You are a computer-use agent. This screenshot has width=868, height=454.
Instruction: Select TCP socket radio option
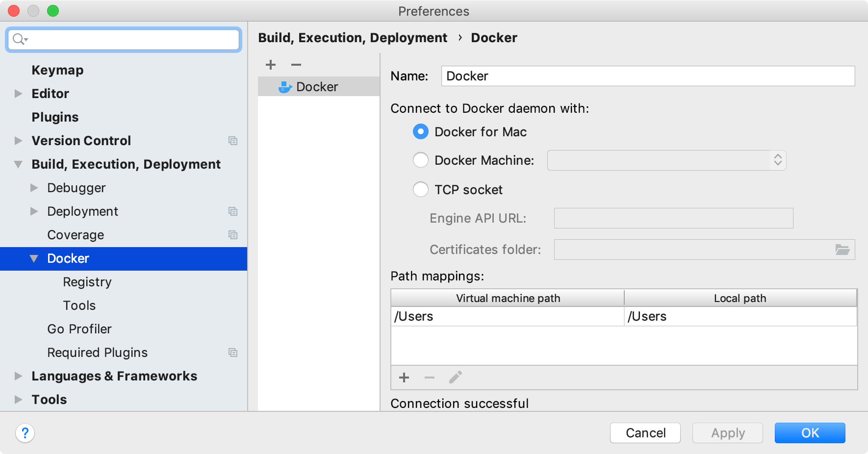pos(421,190)
